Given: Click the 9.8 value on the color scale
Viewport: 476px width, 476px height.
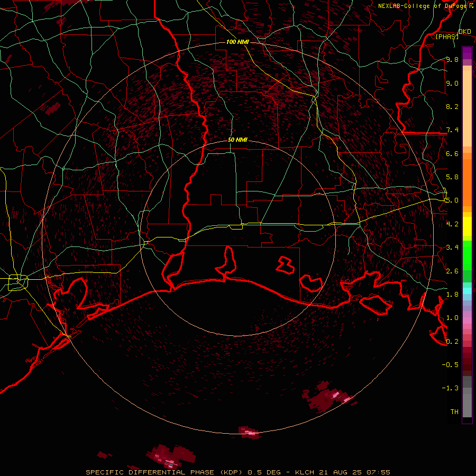Looking at the screenshot, I should [x=452, y=59].
